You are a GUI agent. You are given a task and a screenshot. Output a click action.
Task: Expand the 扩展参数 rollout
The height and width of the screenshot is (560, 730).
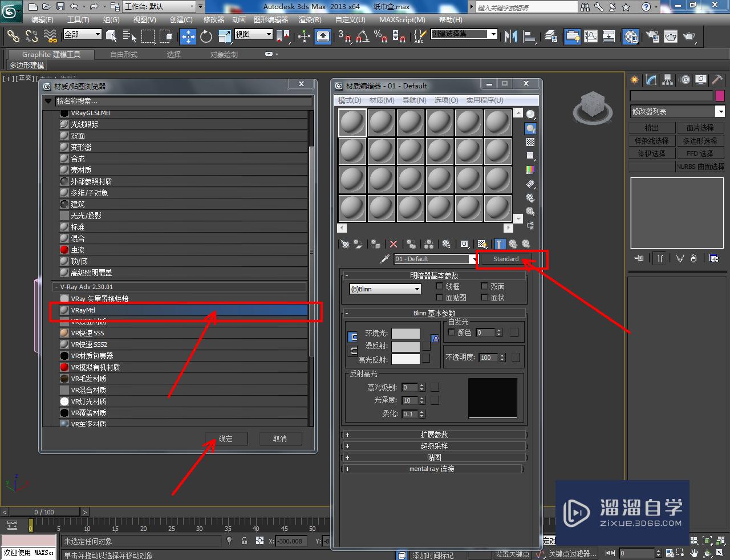pos(433,435)
